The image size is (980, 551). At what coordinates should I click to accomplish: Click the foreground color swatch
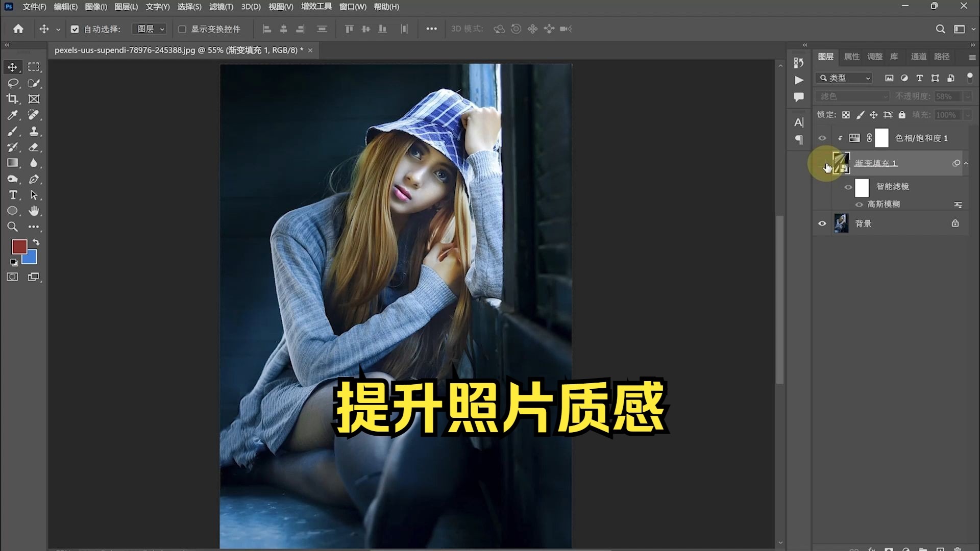[20, 247]
